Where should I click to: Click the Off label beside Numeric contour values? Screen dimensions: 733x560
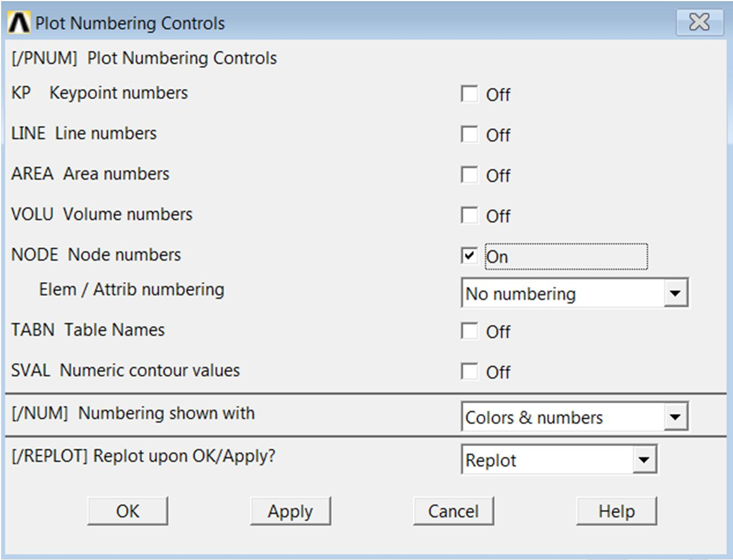click(498, 372)
